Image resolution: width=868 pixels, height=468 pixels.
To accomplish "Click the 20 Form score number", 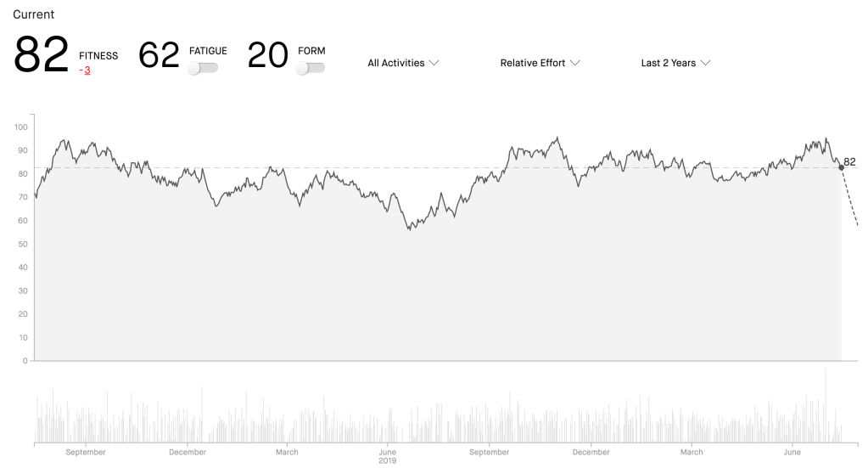I will click(x=268, y=55).
